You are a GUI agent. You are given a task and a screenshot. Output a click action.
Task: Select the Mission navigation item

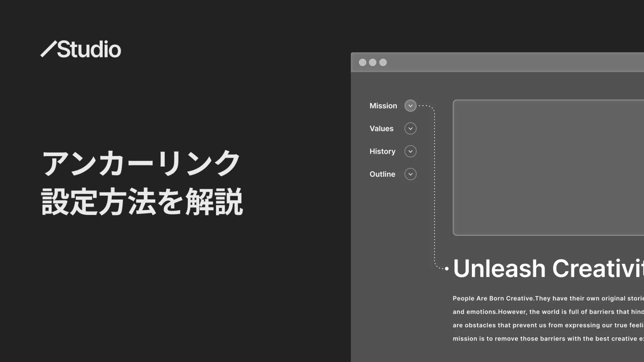pos(383,106)
